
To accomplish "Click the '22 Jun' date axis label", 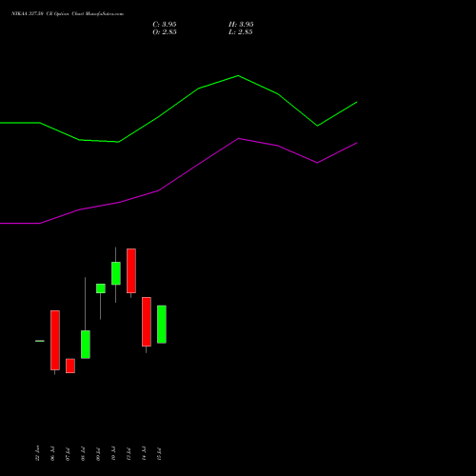I will click(x=37, y=453).
